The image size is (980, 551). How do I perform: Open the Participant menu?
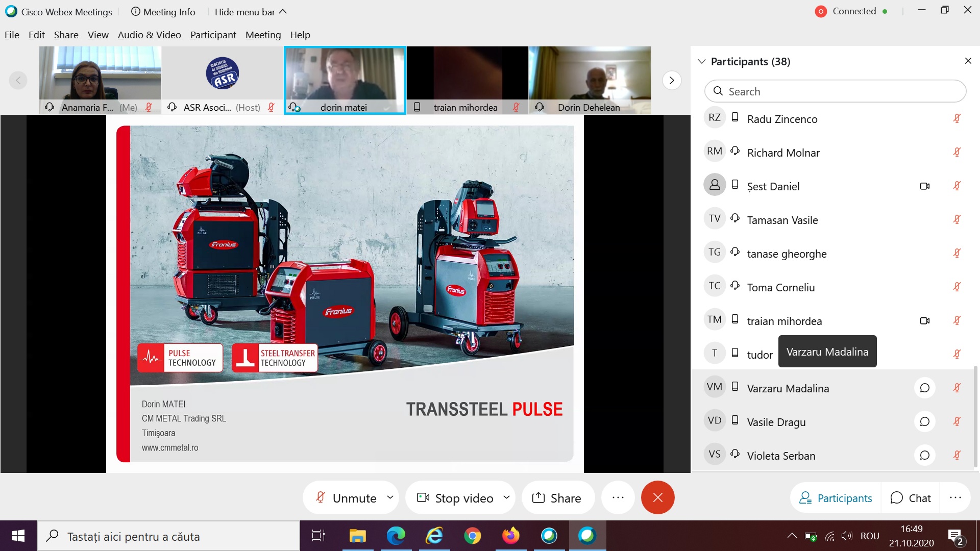213,35
